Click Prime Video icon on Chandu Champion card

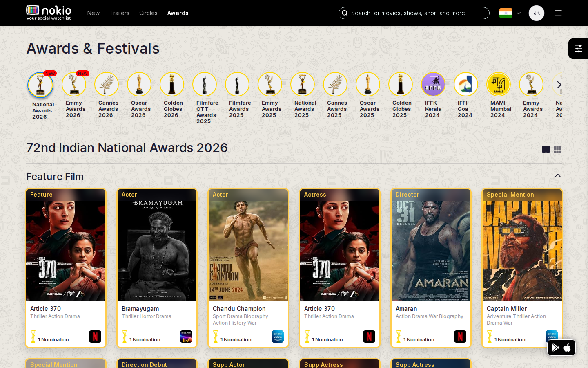(x=278, y=337)
